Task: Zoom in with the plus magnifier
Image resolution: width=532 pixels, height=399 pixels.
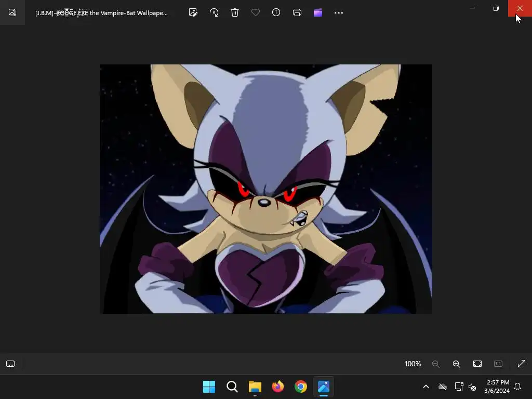Action: tap(457, 364)
